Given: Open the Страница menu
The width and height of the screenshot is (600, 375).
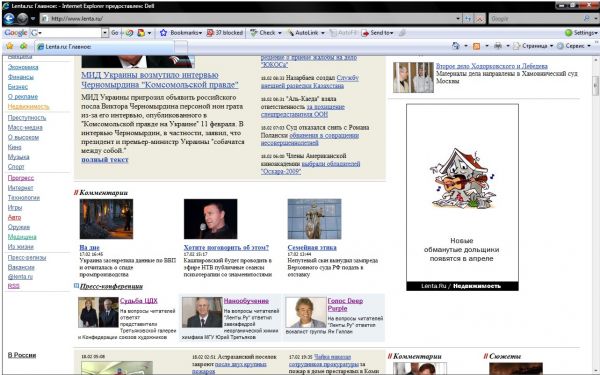Looking at the screenshot, I should [x=533, y=46].
